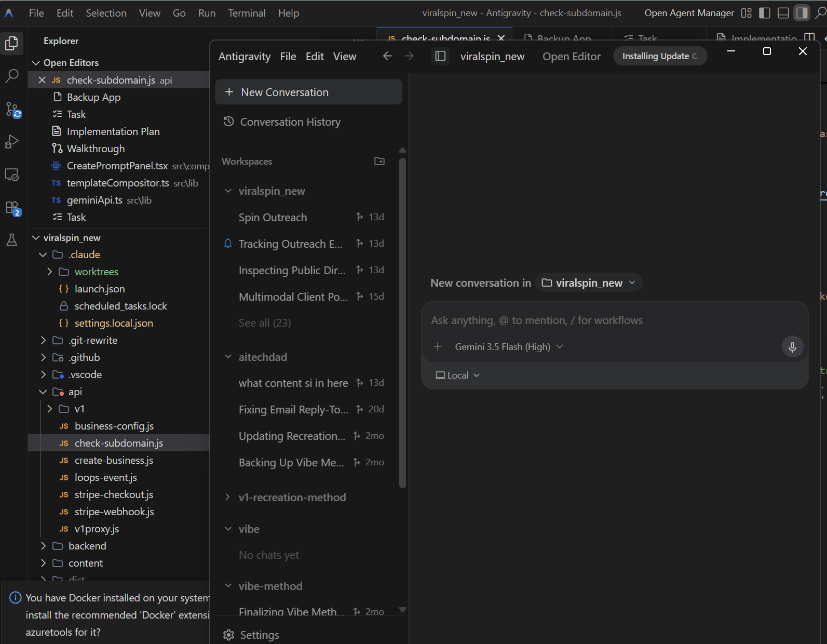
Task: Click the search magnifier in title bar
Action: [820, 13]
